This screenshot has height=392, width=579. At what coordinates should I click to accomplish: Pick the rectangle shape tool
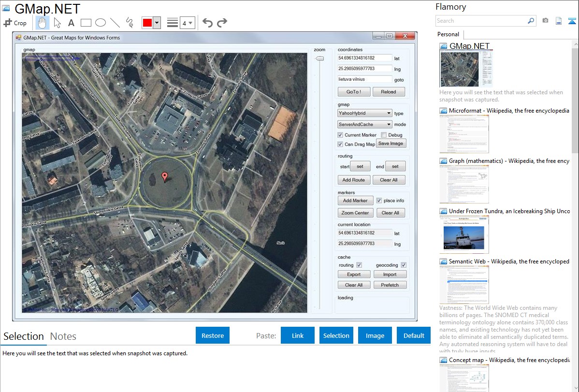click(x=86, y=23)
